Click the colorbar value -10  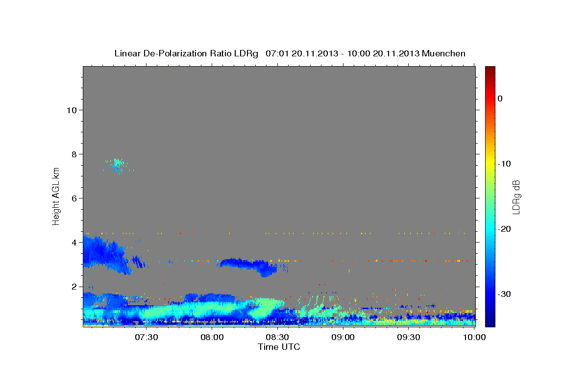pos(505,164)
